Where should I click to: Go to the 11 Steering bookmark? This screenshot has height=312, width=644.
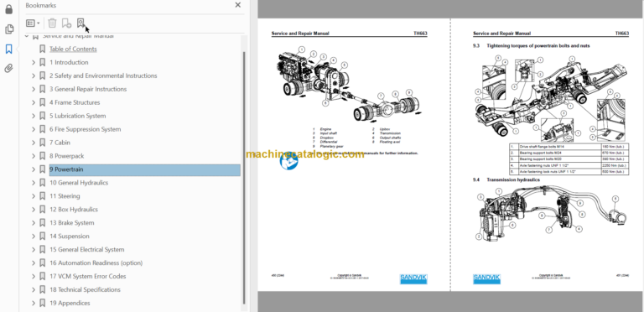(x=65, y=196)
